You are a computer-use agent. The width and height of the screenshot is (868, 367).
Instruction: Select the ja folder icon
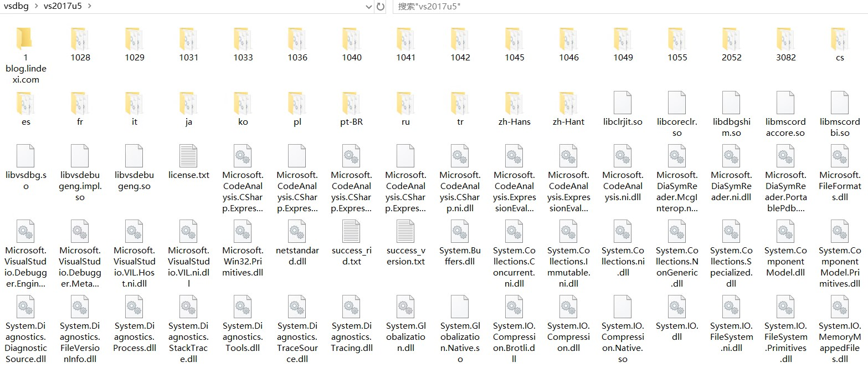189,103
